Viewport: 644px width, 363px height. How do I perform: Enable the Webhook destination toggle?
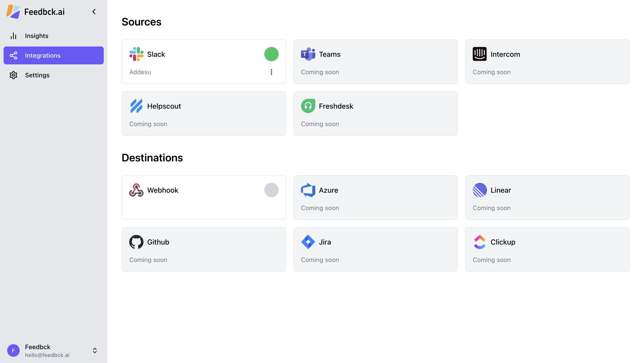click(271, 190)
